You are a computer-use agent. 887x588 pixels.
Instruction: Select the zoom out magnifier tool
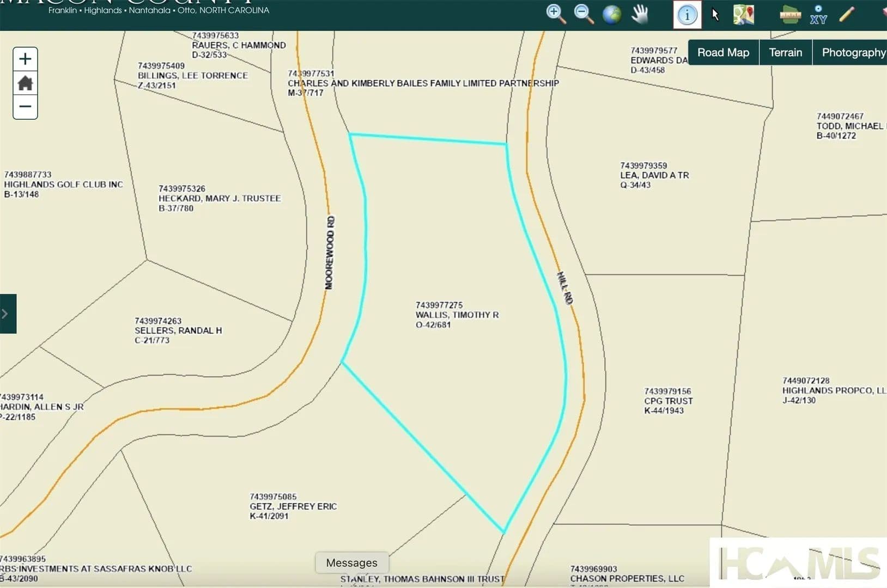584,14
